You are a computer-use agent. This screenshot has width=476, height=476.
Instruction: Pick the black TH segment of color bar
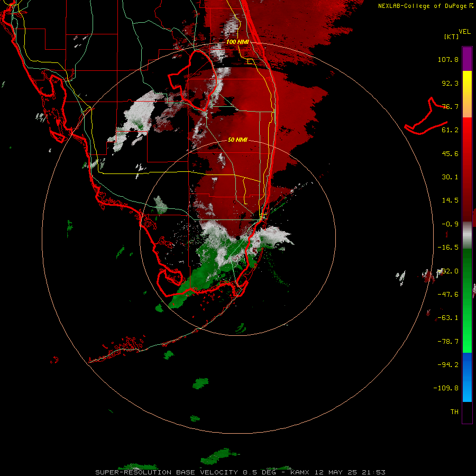click(467, 412)
